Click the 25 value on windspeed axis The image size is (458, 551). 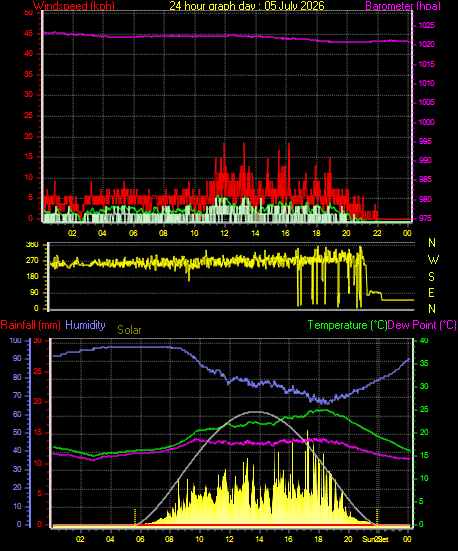(28, 115)
